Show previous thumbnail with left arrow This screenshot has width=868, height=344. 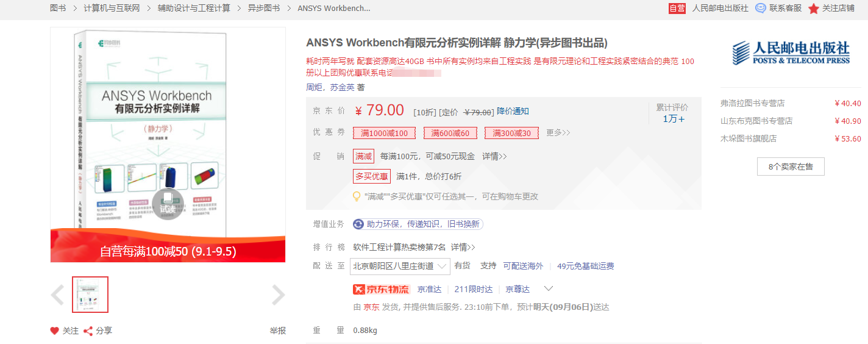(57, 295)
